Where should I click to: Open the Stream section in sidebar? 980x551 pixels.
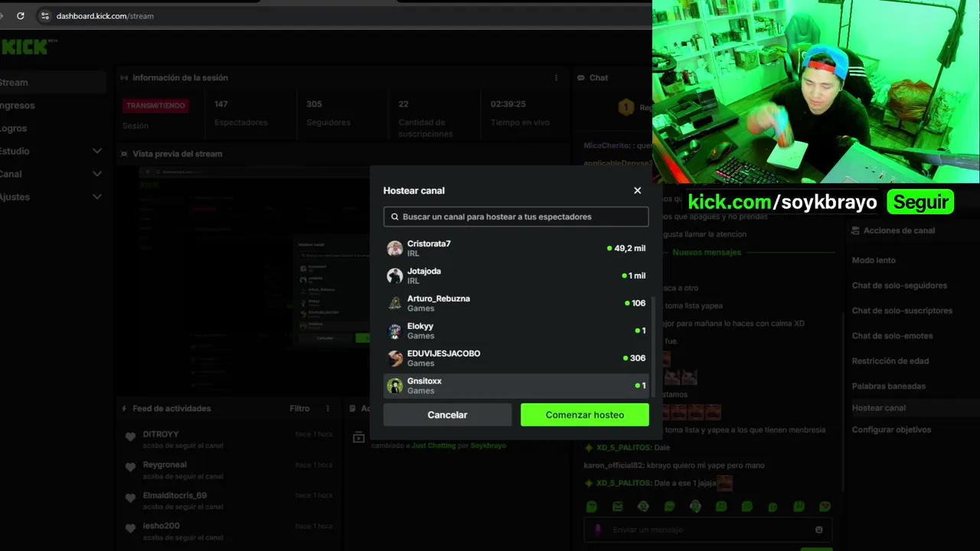point(52,83)
